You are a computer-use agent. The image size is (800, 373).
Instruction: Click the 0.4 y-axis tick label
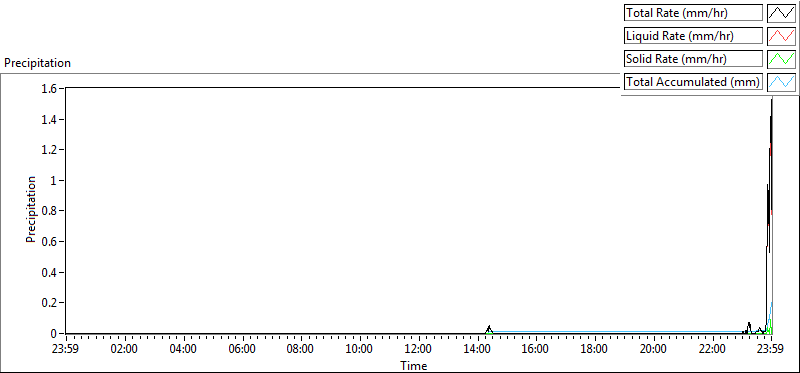[x=50, y=272]
